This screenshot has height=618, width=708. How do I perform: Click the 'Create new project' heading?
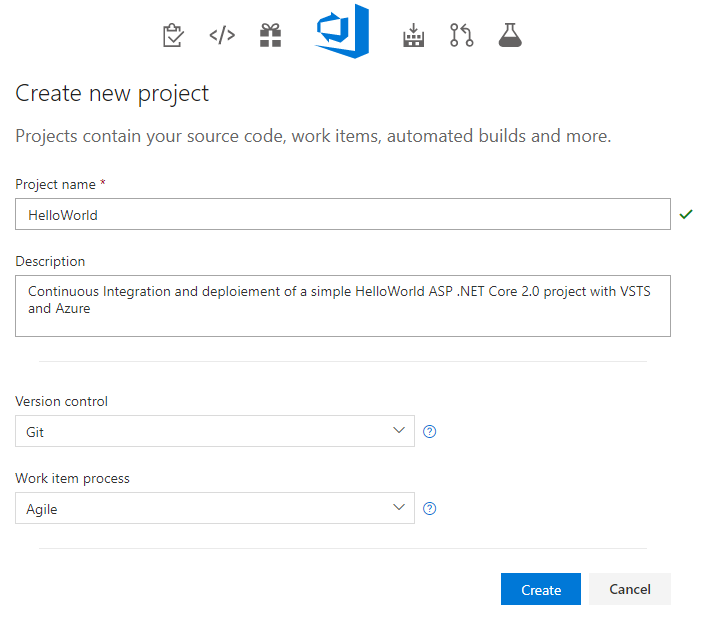(x=112, y=94)
